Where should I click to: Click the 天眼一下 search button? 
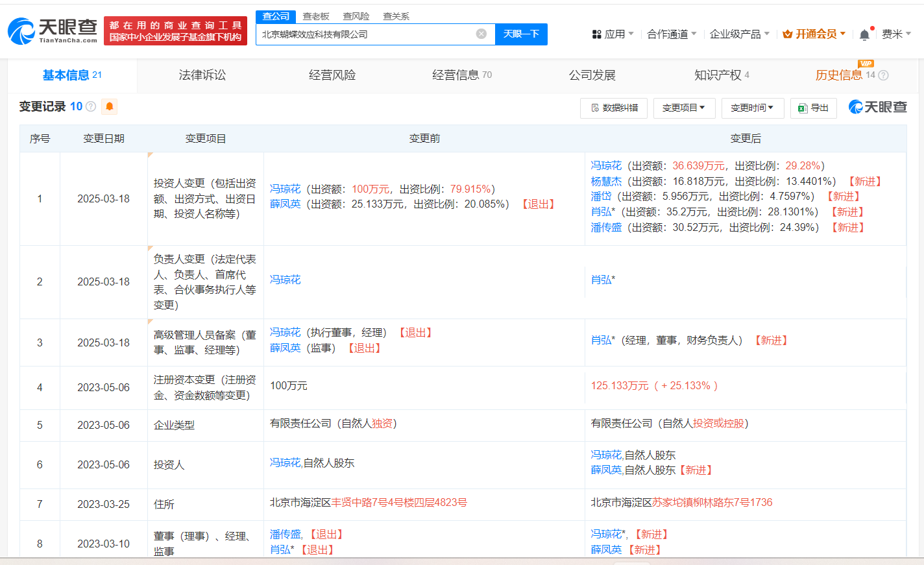(x=521, y=34)
